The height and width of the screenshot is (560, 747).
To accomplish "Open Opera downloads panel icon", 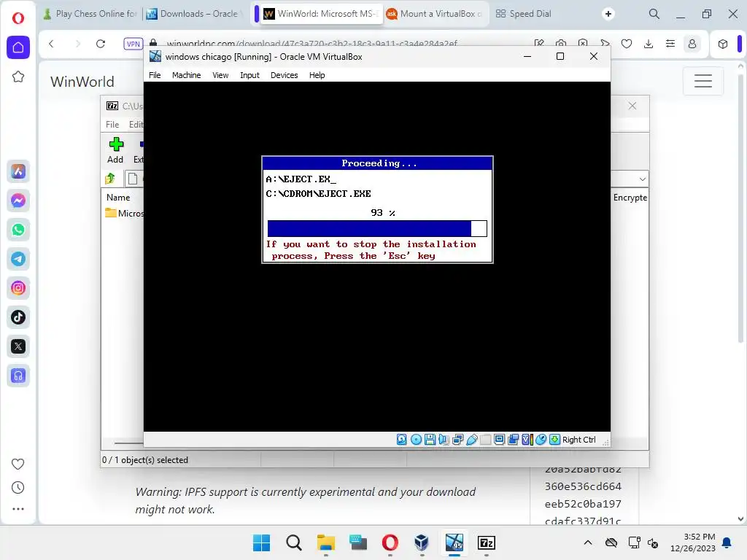I will coord(649,44).
